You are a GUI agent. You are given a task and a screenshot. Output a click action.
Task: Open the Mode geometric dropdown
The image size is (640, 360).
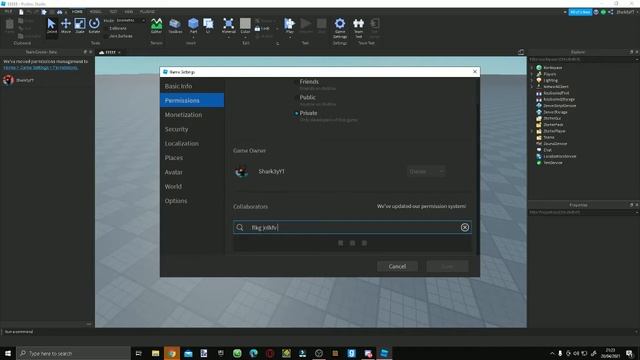click(x=131, y=20)
